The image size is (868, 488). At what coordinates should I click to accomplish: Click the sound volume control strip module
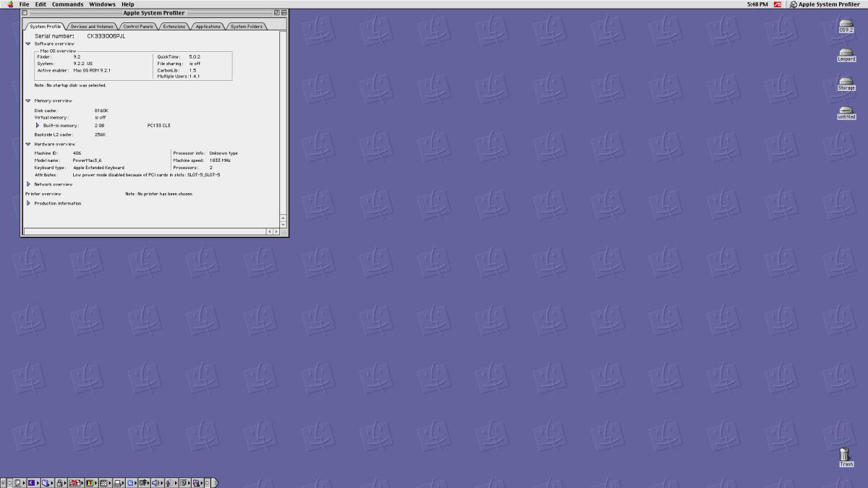[x=156, y=483]
